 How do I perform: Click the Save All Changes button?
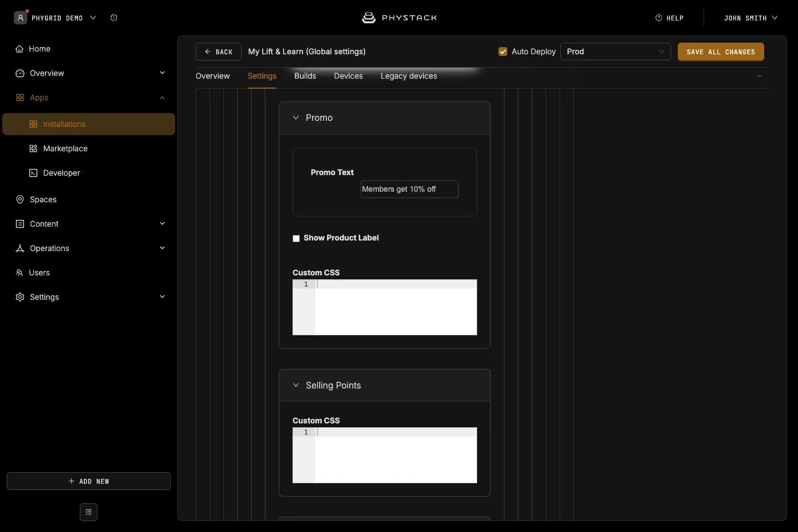721,52
